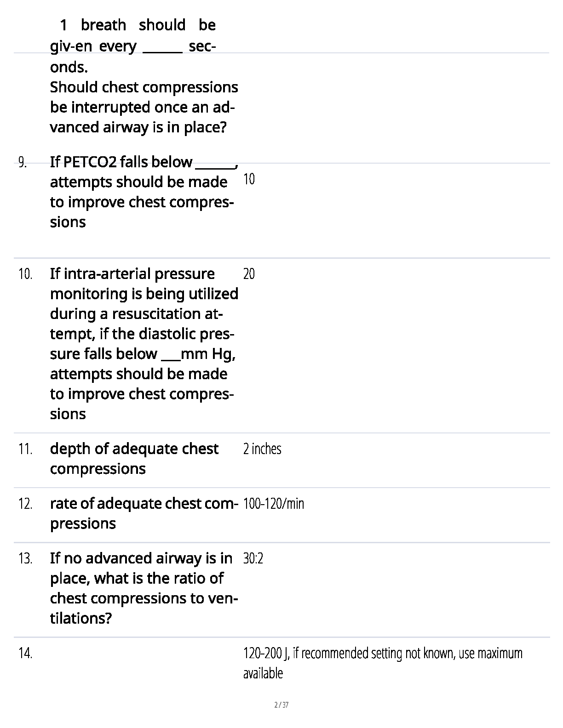Image resolution: width=563 pixels, height=728 pixels.
Task: Click item number 11
Action: coord(25,449)
